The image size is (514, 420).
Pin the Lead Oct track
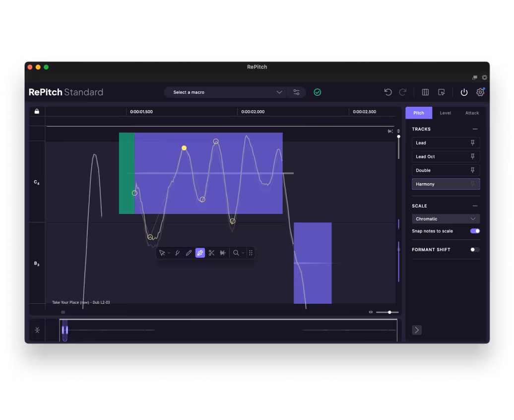point(473,156)
